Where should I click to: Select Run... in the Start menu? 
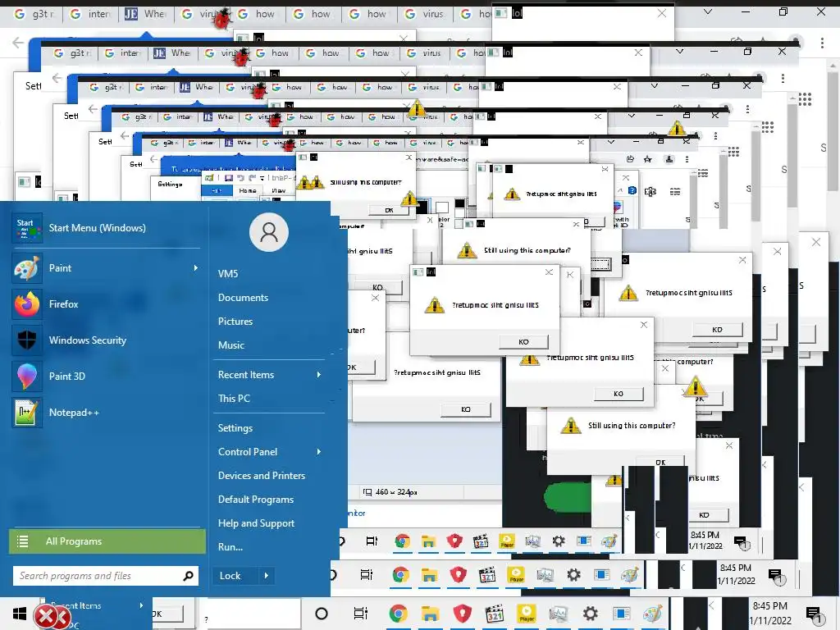pyautogui.click(x=231, y=547)
